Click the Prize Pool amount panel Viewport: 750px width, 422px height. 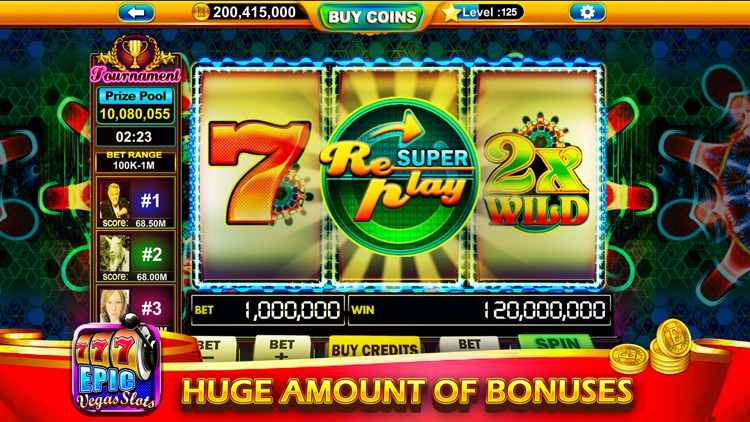135,106
